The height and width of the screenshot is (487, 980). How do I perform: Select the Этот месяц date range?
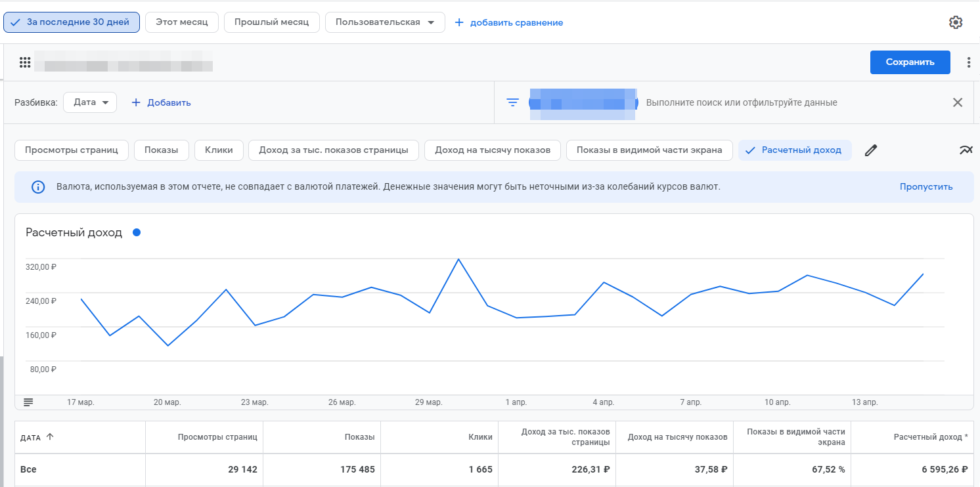[x=181, y=22]
